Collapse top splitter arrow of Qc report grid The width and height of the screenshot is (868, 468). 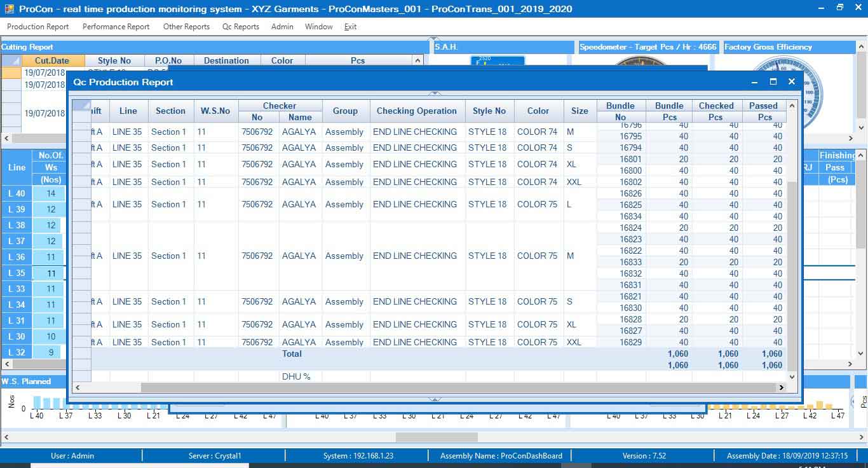(435, 93)
